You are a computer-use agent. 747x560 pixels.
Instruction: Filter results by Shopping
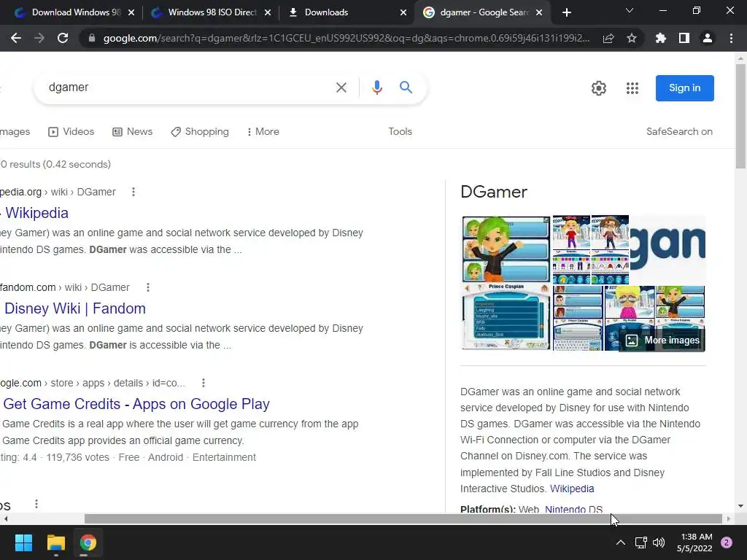pyautogui.click(x=200, y=131)
